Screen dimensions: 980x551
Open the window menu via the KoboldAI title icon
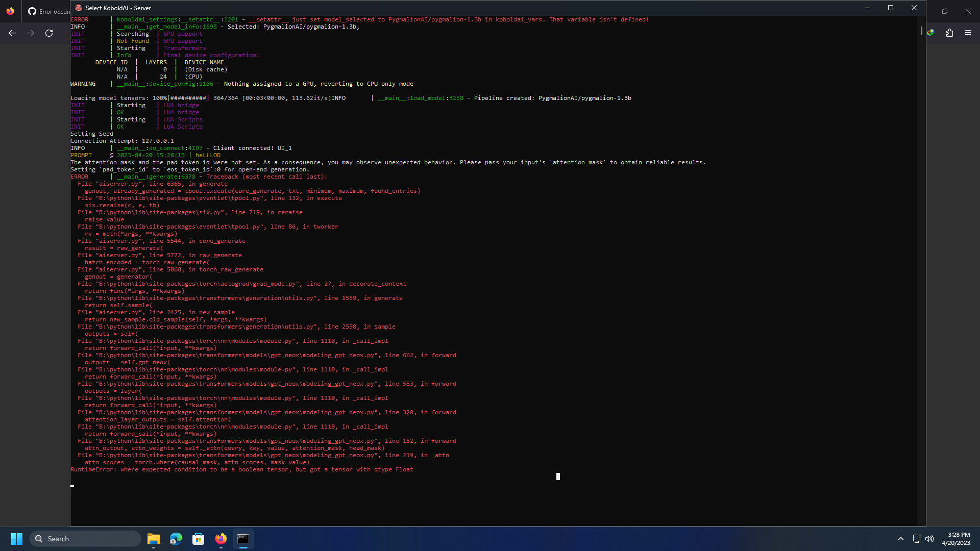pyautogui.click(x=78, y=8)
